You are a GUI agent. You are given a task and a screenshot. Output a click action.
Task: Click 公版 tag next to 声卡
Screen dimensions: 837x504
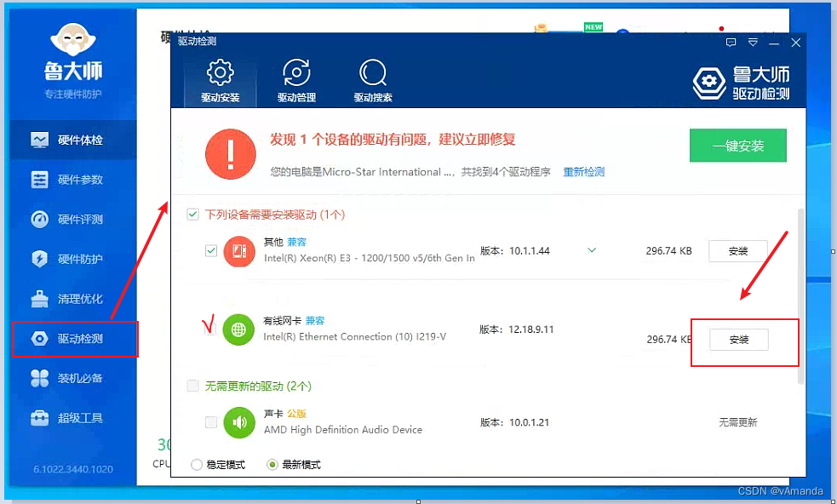click(297, 413)
